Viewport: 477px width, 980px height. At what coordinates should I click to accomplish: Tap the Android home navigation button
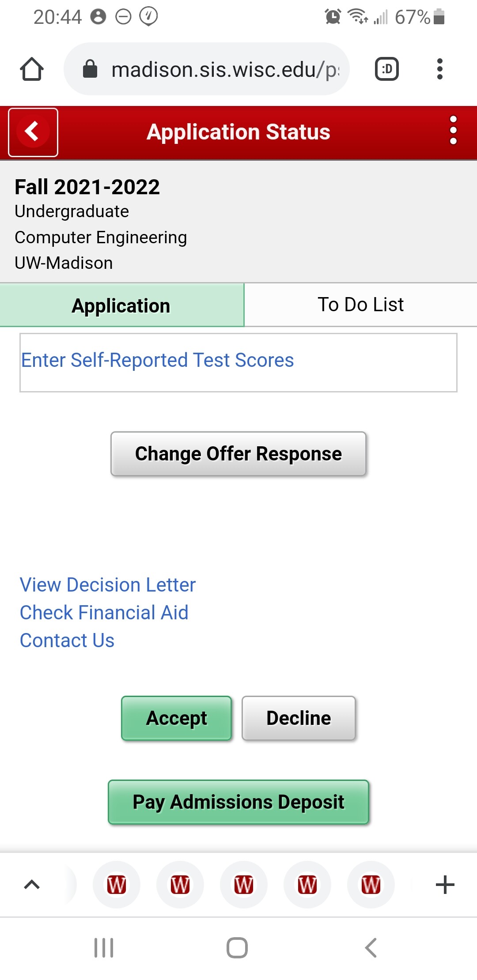click(237, 948)
